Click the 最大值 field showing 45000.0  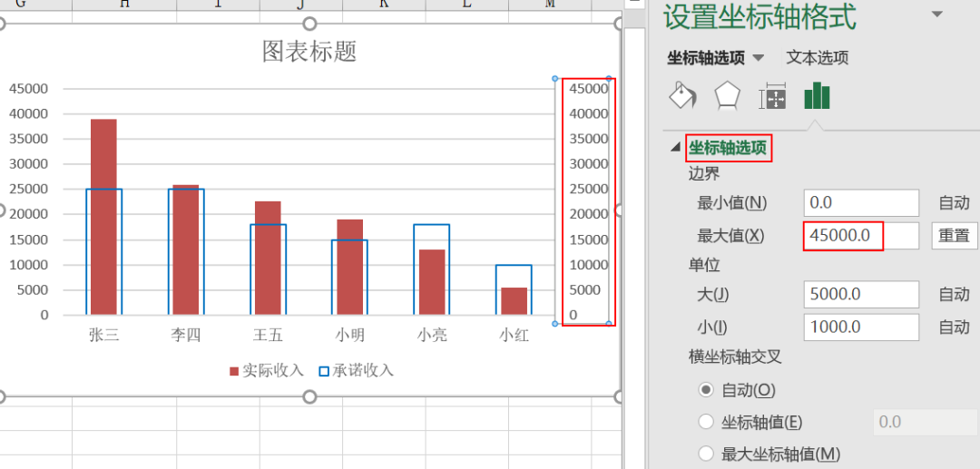[x=861, y=236]
